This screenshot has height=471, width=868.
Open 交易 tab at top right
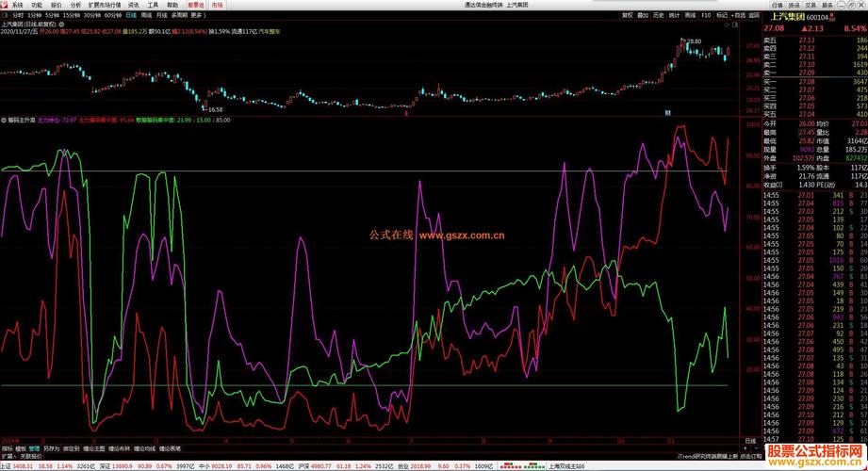(811, 5)
